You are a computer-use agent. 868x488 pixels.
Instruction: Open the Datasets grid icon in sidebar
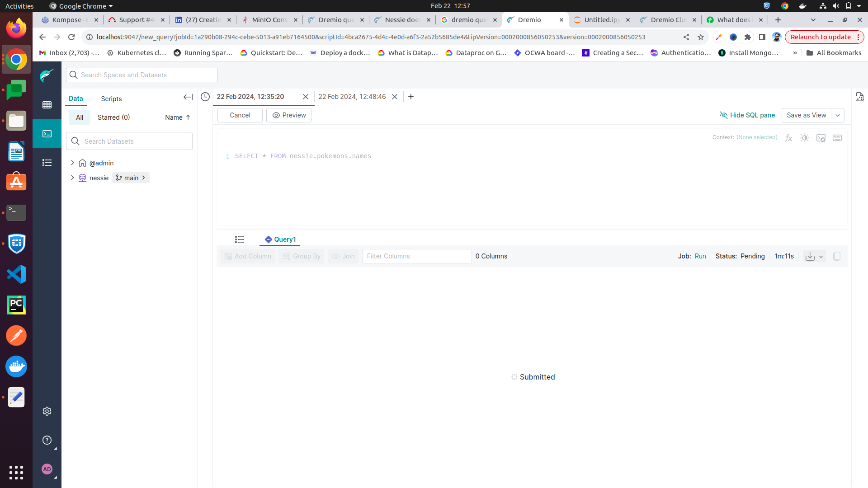[x=47, y=105]
